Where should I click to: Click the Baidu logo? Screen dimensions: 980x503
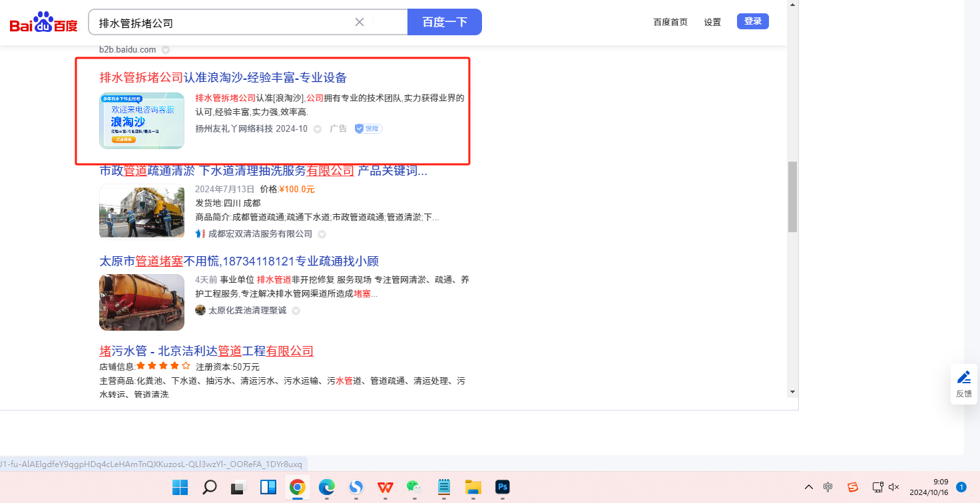[x=43, y=23]
